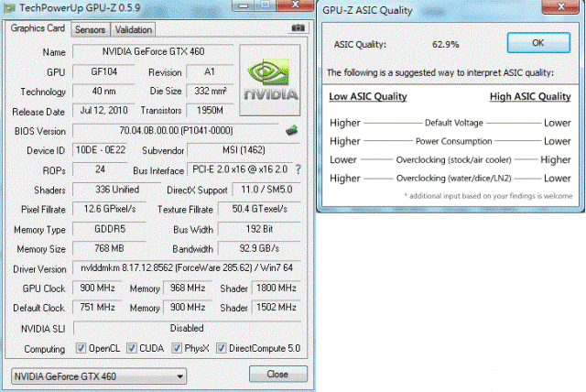
Task: Toggle the DirectCompute 5.0 checkbox
Action: tap(221, 348)
